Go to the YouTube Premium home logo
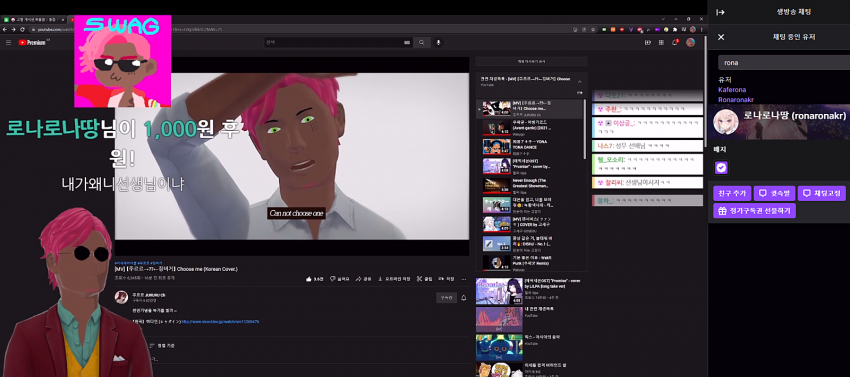 pos(34,42)
